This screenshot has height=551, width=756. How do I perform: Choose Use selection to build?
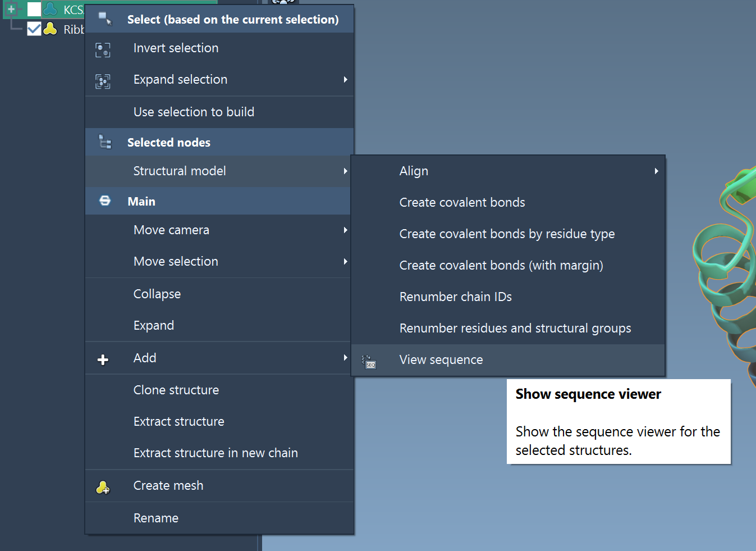point(194,112)
